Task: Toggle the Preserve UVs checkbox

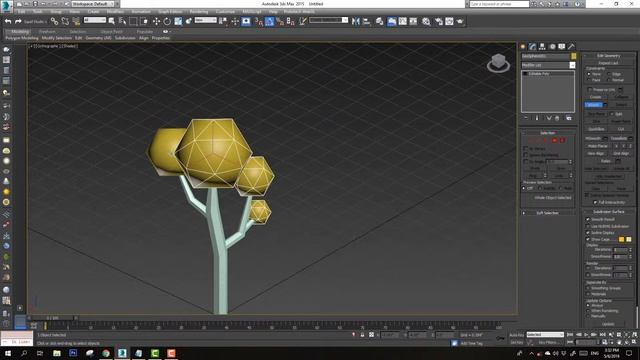Action: coord(589,89)
